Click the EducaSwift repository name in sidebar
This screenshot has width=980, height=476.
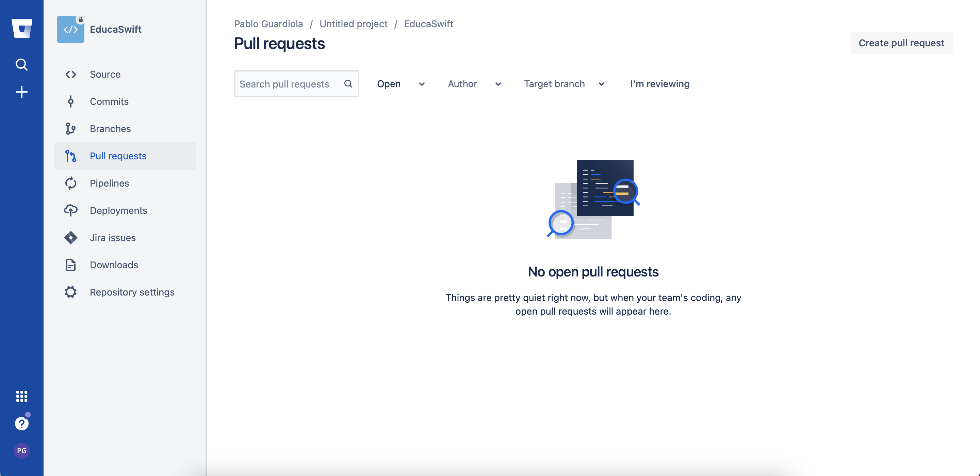(x=115, y=29)
